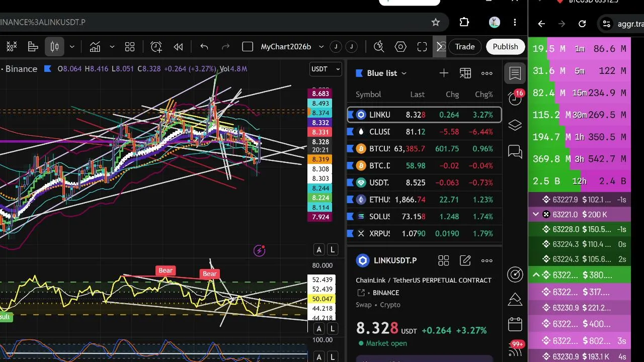Reload the aggr.trade window page

coord(582,24)
